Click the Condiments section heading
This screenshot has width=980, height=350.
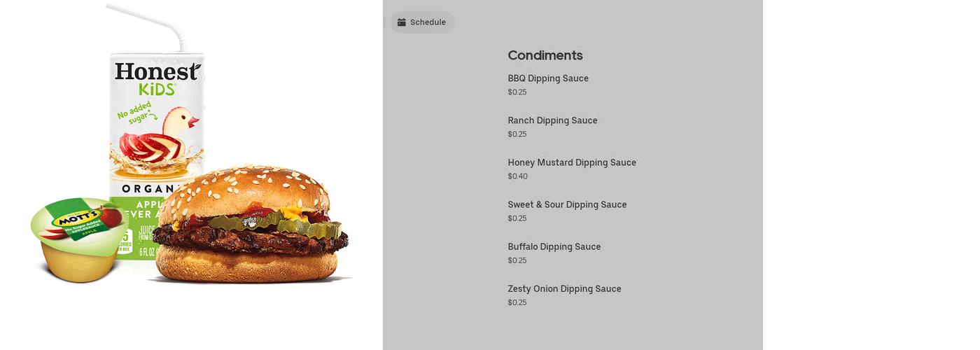545,55
